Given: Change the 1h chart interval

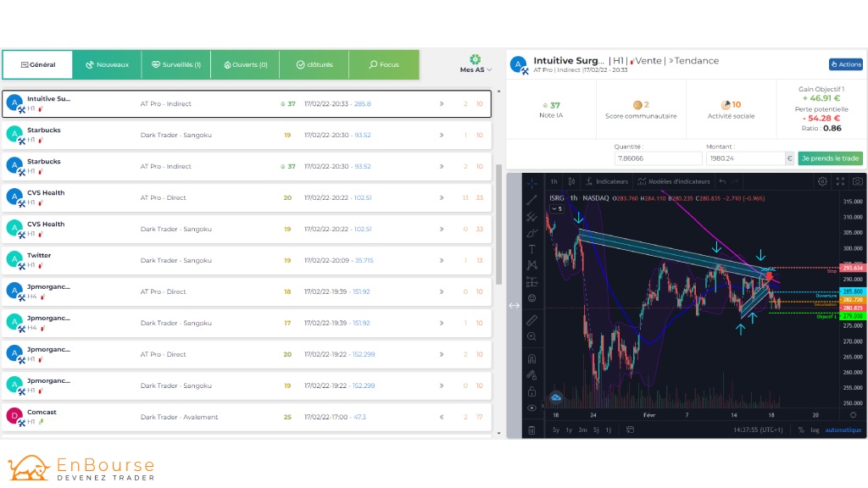Looking at the screenshot, I should pyautogui.click(x=554, y=181).
